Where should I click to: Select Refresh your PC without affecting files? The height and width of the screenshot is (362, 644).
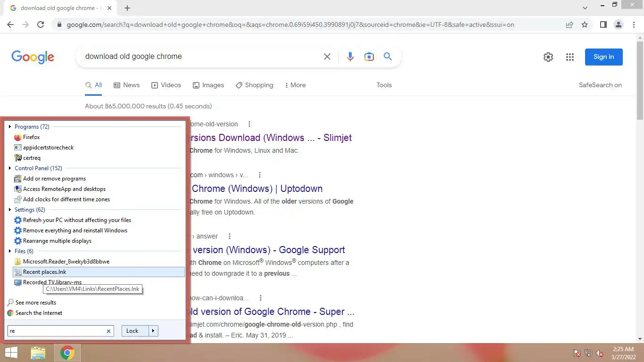72,220
